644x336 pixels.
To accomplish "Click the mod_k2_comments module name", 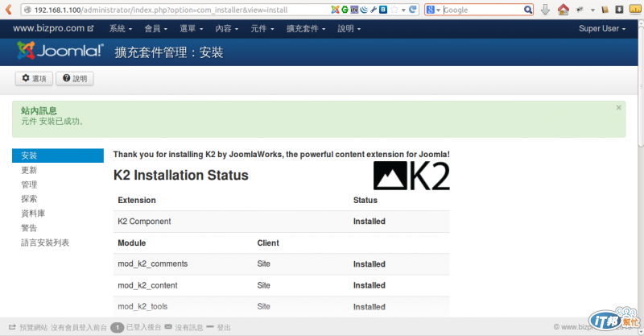I will pos(153,263).
